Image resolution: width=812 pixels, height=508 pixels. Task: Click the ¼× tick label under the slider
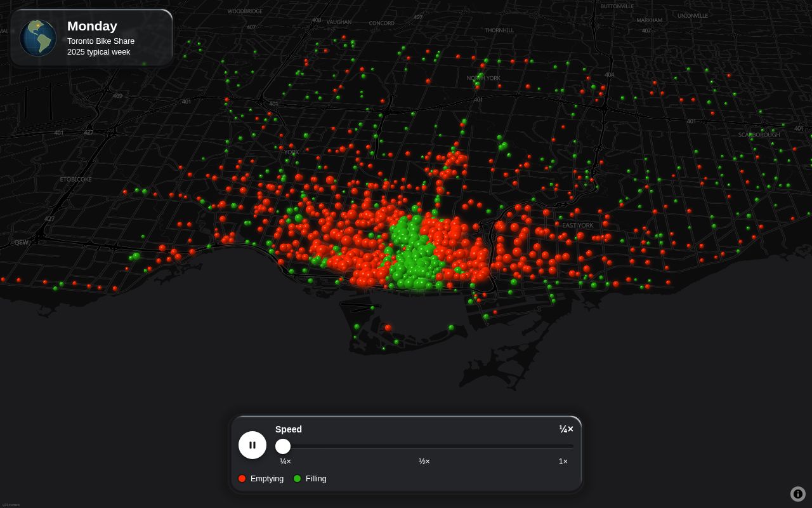click(285, 462)
